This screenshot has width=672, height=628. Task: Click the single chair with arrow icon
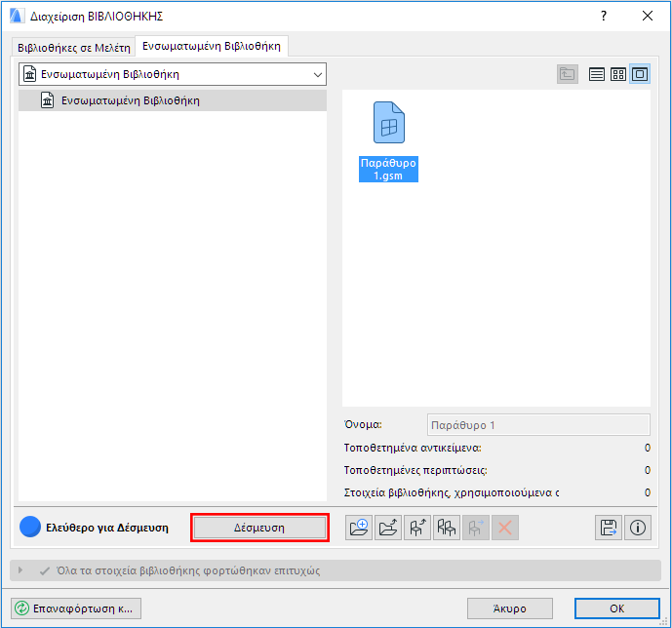tap(417, 528)
